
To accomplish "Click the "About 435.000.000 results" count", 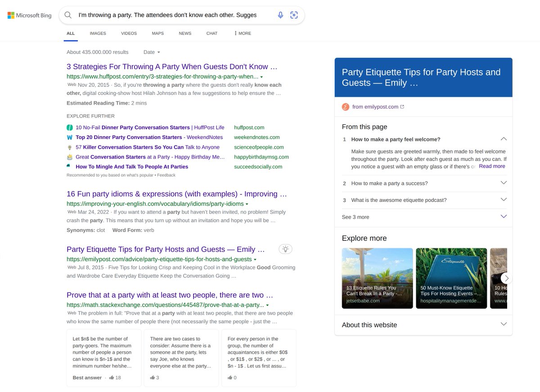I will point(98,52).
